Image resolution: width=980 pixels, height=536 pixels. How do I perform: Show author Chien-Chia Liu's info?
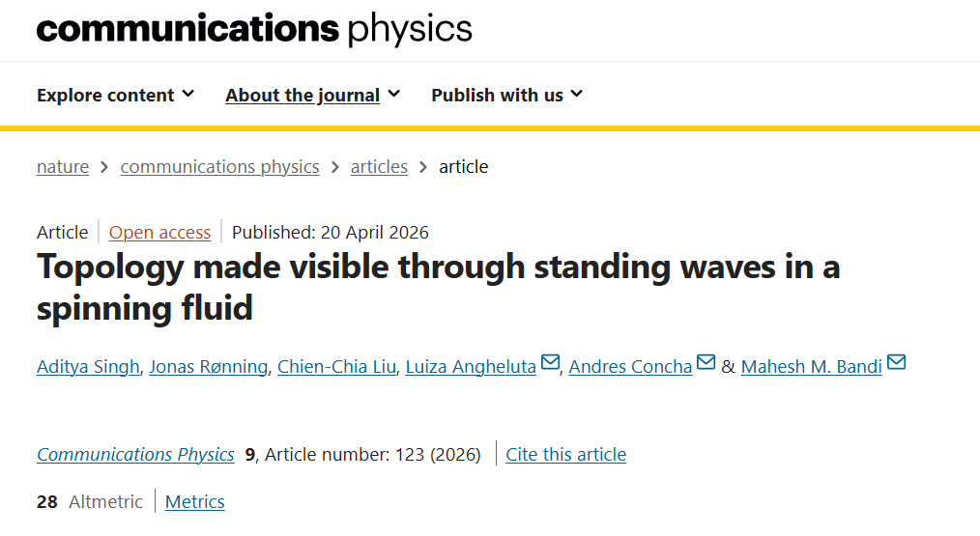[336, 367]
